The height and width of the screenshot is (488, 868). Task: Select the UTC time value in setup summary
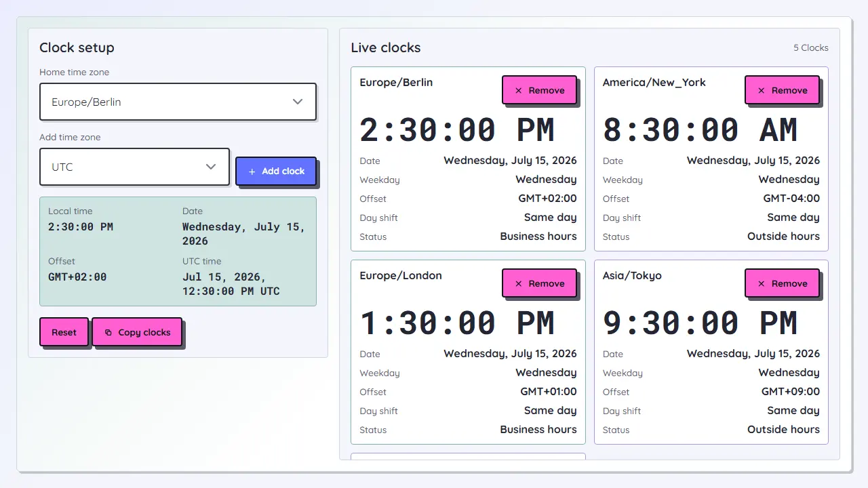point(231,284)
